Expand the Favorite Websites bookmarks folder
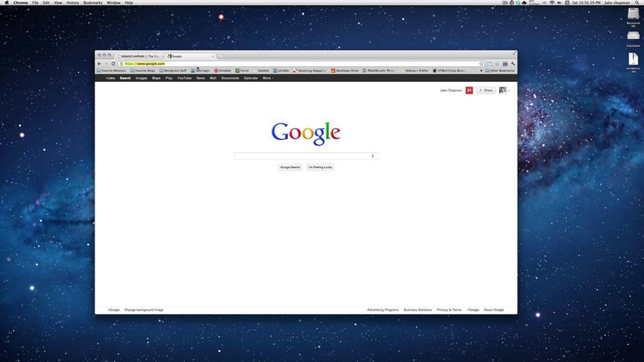Screen dimensions: 644x362 pyautogui.click(x=111, y=71)
